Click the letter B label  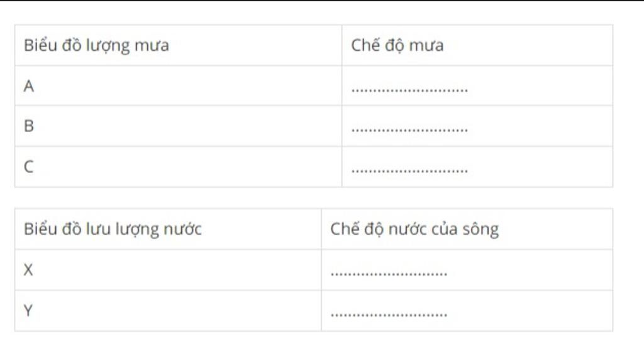29,126
